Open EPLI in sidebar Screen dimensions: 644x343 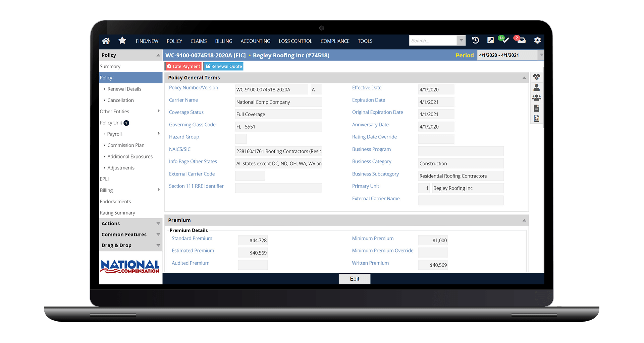click(104, 179)
